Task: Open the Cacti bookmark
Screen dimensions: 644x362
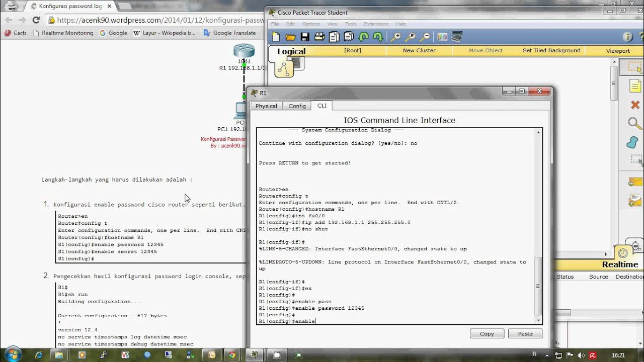Action: tap(15, 33)
